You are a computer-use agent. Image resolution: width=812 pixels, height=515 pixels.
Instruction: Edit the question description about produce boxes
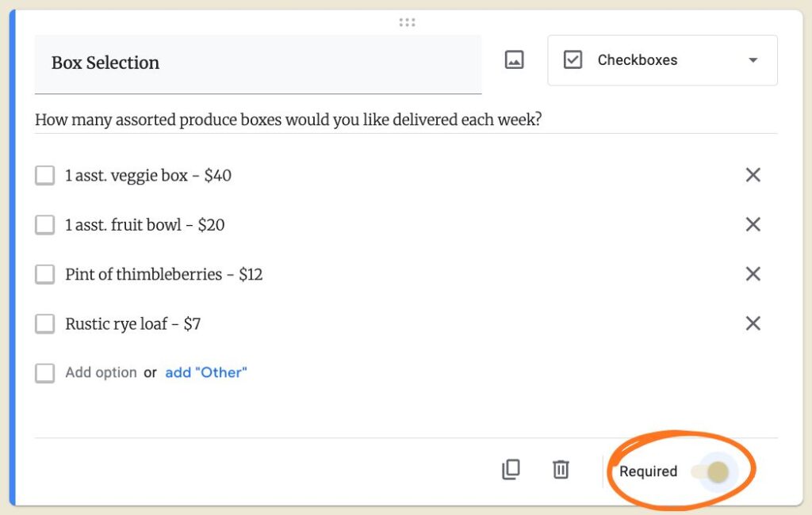coord(289,120)
